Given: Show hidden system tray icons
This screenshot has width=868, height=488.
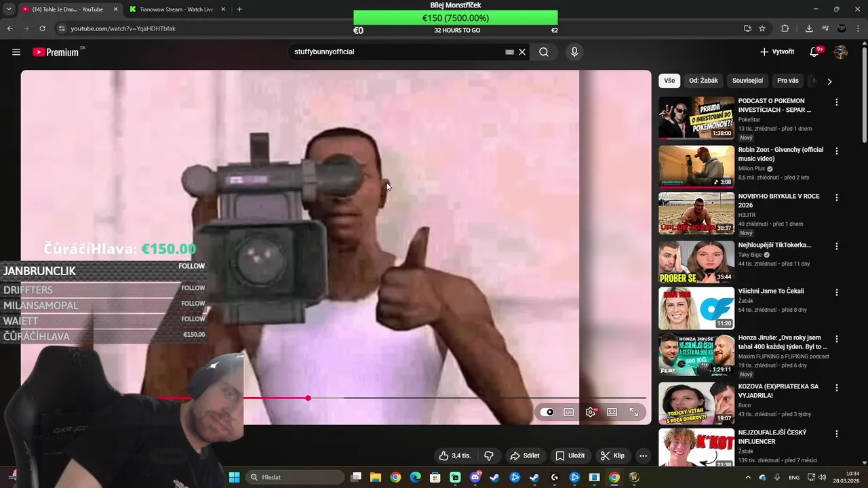Looking at the screenshot, I should (748, 477).
